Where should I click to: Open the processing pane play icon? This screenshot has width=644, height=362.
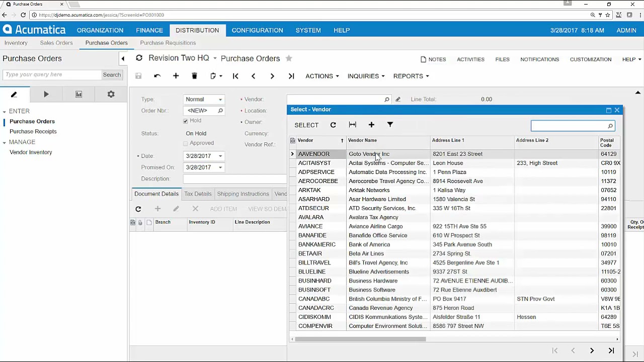(46, 94)
